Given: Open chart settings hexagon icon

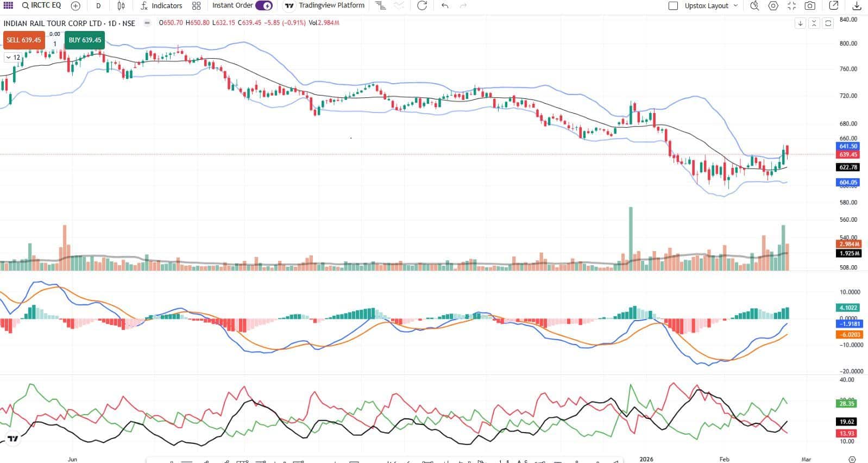Looking at the screenshot, I should pos(773,5).
